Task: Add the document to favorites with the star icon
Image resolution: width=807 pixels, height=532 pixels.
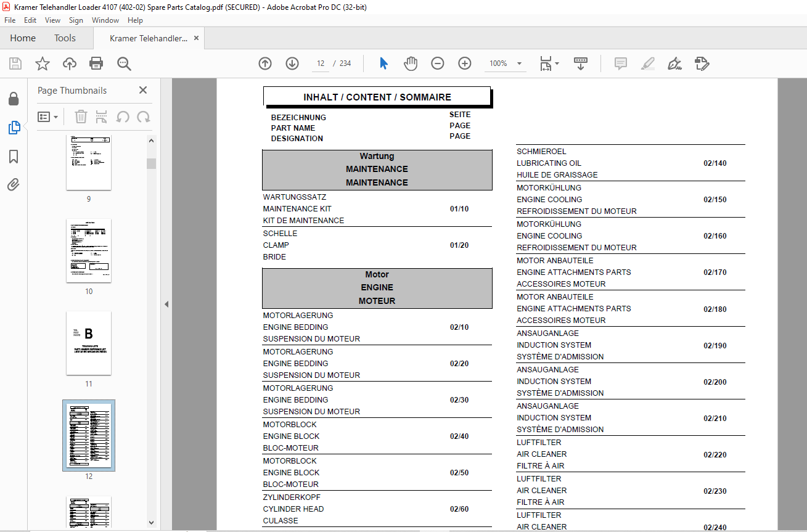Action: coord(43,63)
